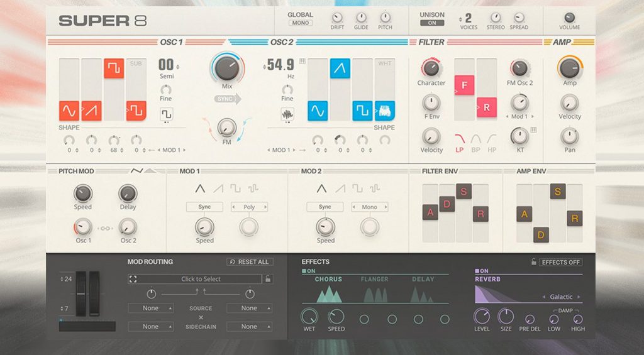Click the RESET ALL button
The image size is (644, 355).
coord(250,262)
